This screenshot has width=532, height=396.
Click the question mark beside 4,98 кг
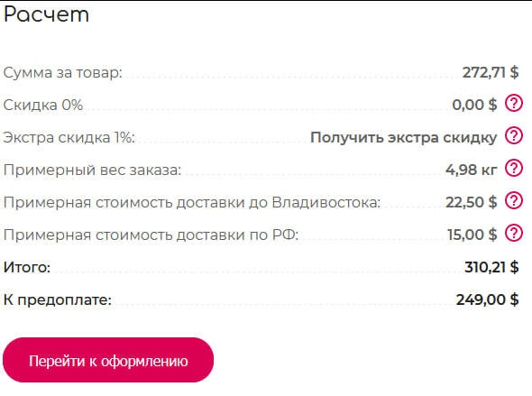pos(514,169)
